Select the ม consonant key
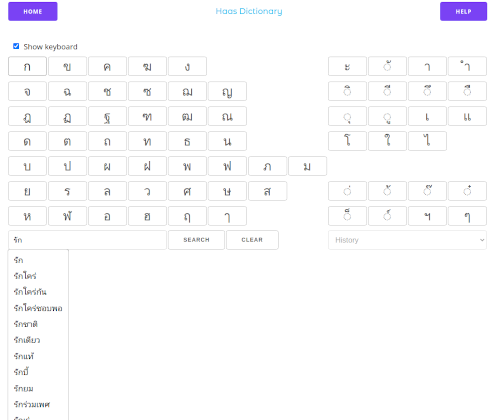This screenshot has width=500, height=420. [x=307, y=166]
